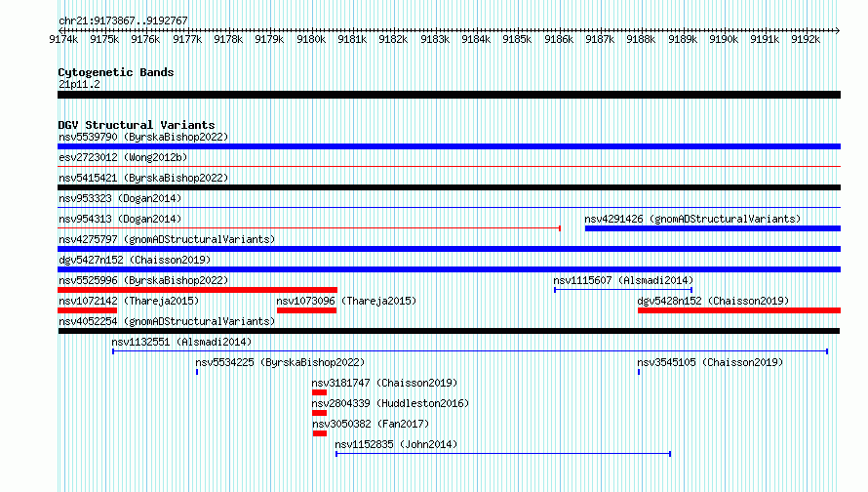Click the red bar under nsv1072142
Viewport: 868px width, 492px height.
click(x=88, y=310)
